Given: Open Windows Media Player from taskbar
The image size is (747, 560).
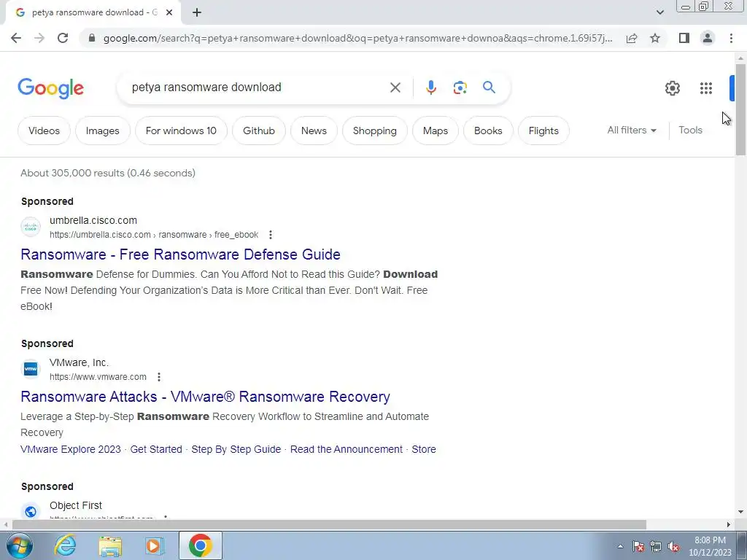Looking at the screenshot, I should tap(154, 545).
